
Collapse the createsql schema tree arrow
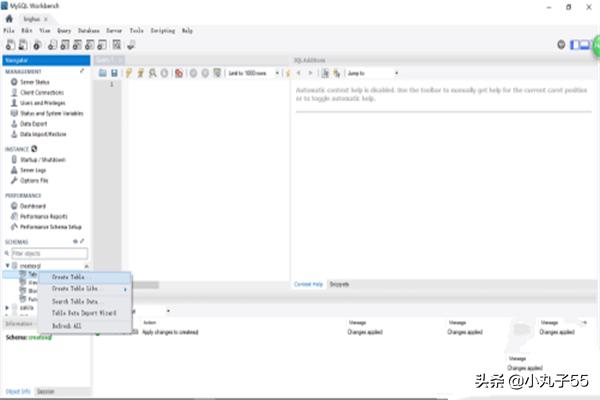[x=7, y=265]
